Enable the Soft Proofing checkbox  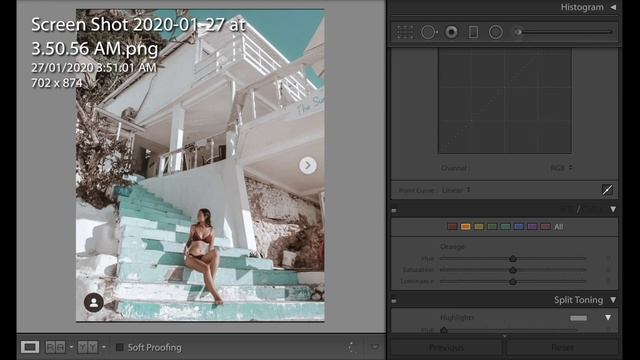coord(120,347)
